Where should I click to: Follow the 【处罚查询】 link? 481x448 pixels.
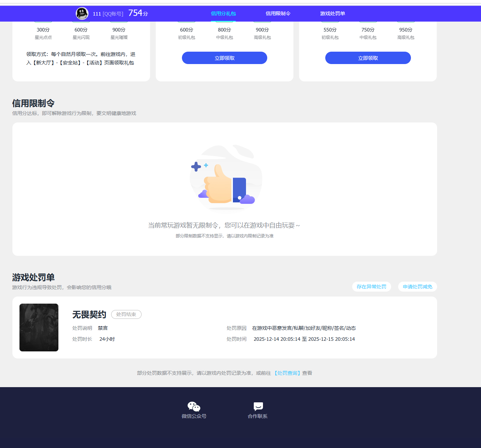pyautogui.click(x=287, y=373)
